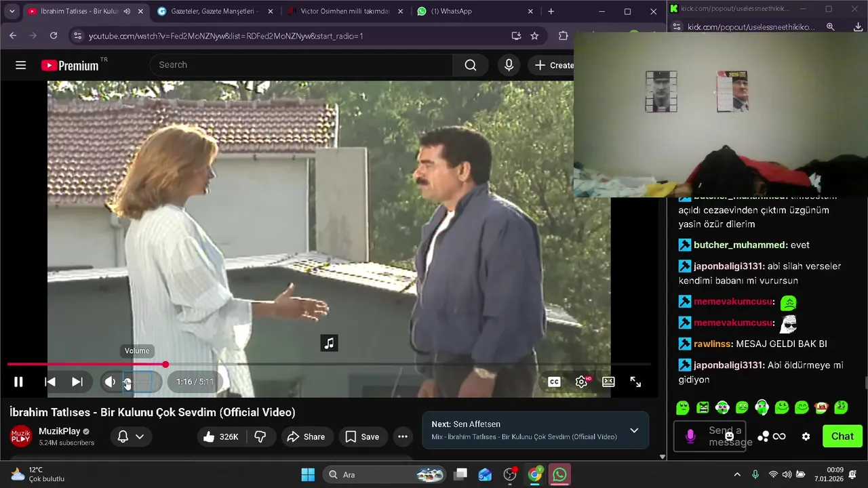The width and height of the screenshot is (868, 488).
Task: Zoom icon in Kick popout address bar
Action: [831, 27]
